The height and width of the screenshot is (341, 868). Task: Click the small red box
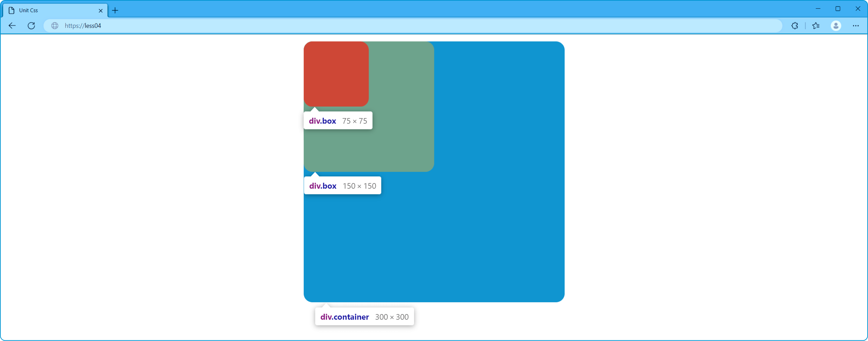pos(336,74)
